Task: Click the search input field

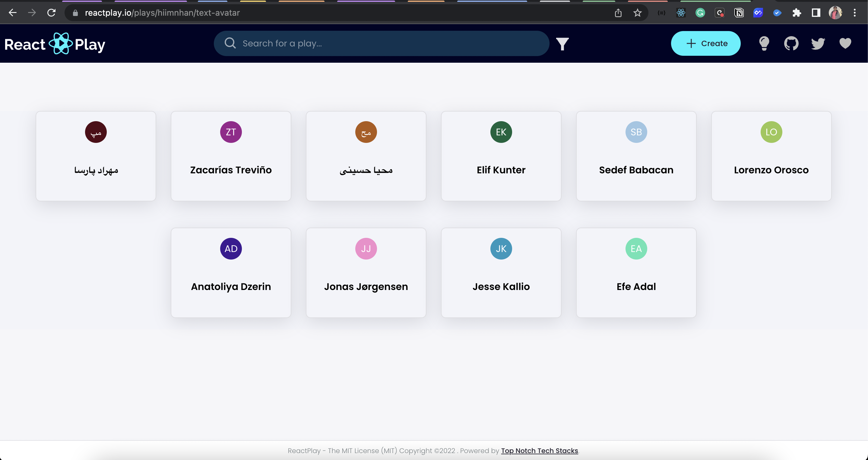Action: click(x=371, y=43)
